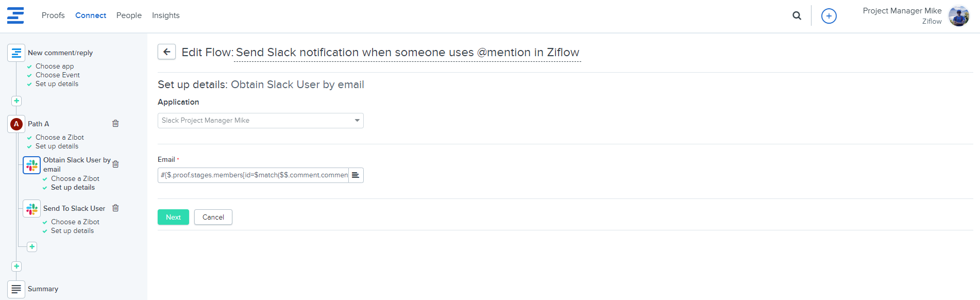
Task: Click the back arrow beside Edit Flow
Action: click(166, 52)
